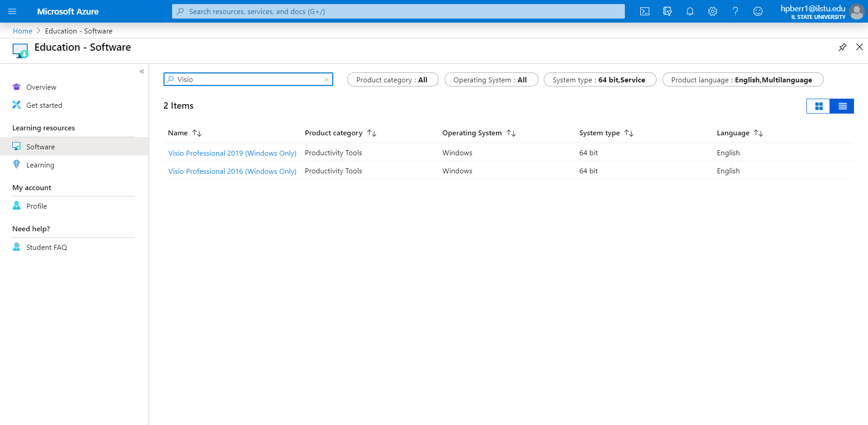Open the account avatar menu
This screenshot has height=425, width=868.
click(x=857, y=11)
